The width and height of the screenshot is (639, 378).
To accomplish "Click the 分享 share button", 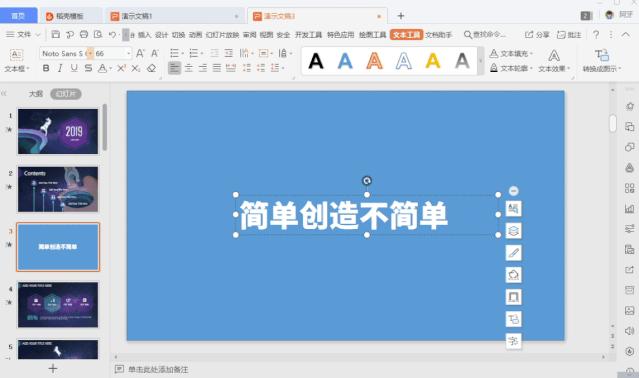I will pyautogui.click(x=537, y=35).
